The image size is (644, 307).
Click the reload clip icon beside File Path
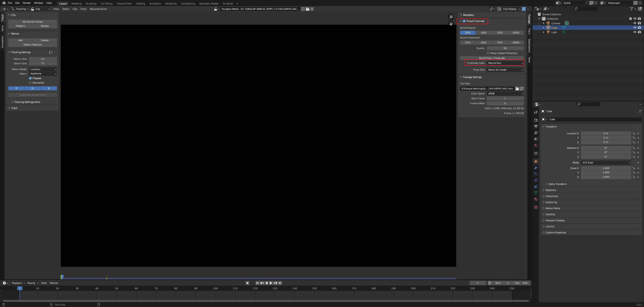(522, 89)
